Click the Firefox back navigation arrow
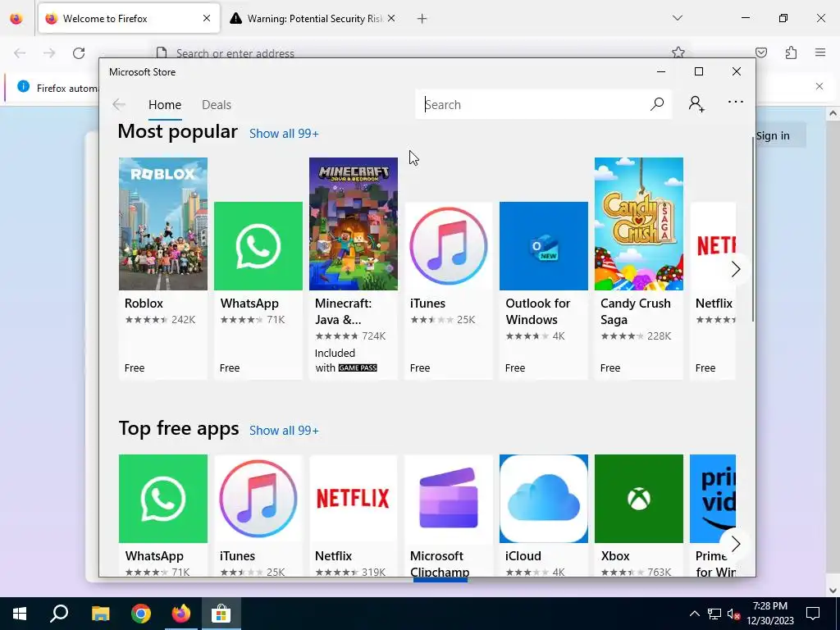840x630 pixels. pyautogui.click(x=20, y=53)
